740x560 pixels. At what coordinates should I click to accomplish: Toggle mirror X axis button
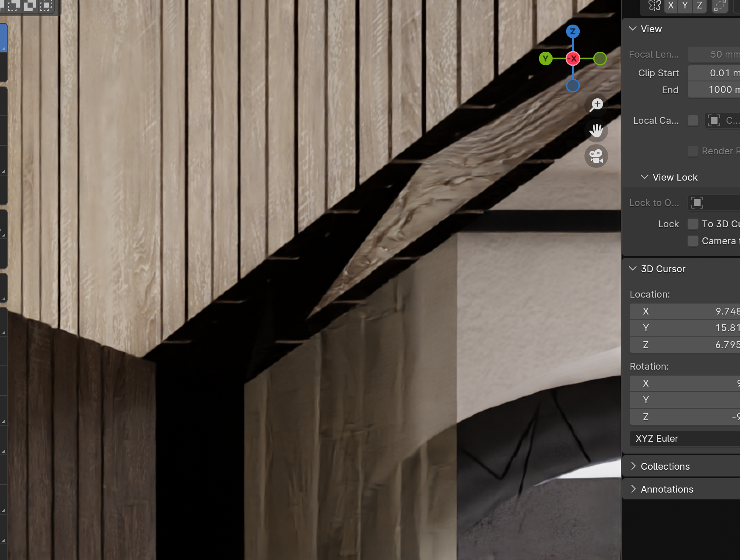[x=670, y=6]
